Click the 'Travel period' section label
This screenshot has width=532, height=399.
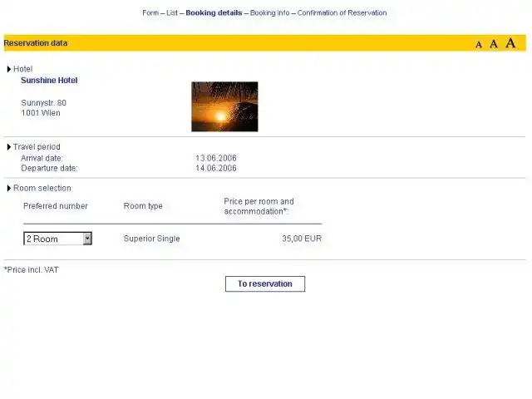tap(37, 147)
